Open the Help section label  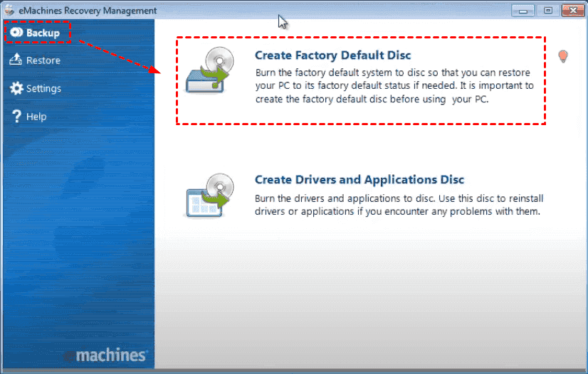click(x=36, y=117)
